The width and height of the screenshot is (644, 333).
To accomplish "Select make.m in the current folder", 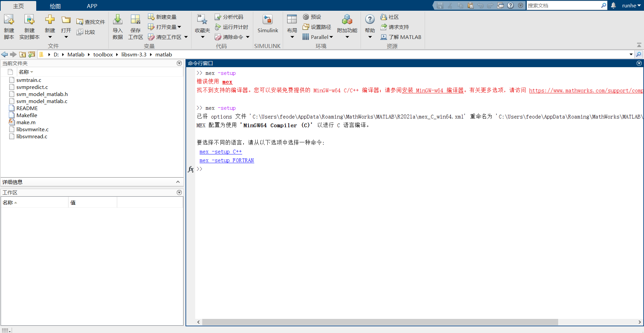I will 26,122.
